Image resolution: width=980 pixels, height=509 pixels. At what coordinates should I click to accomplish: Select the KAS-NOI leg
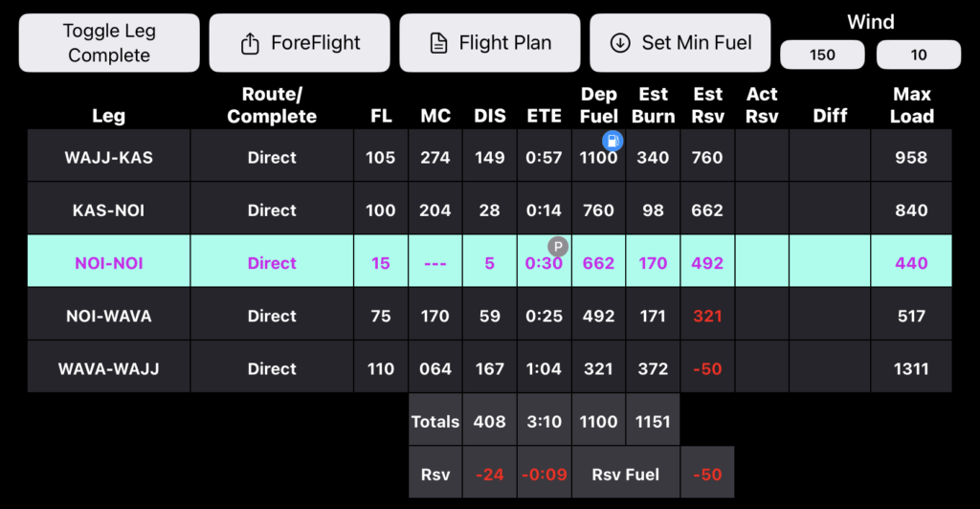click(x=109, y=210)
